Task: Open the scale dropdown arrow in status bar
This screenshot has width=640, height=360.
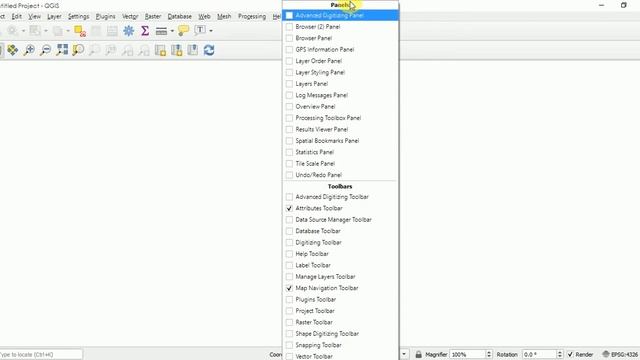Action: click(404, 354)
